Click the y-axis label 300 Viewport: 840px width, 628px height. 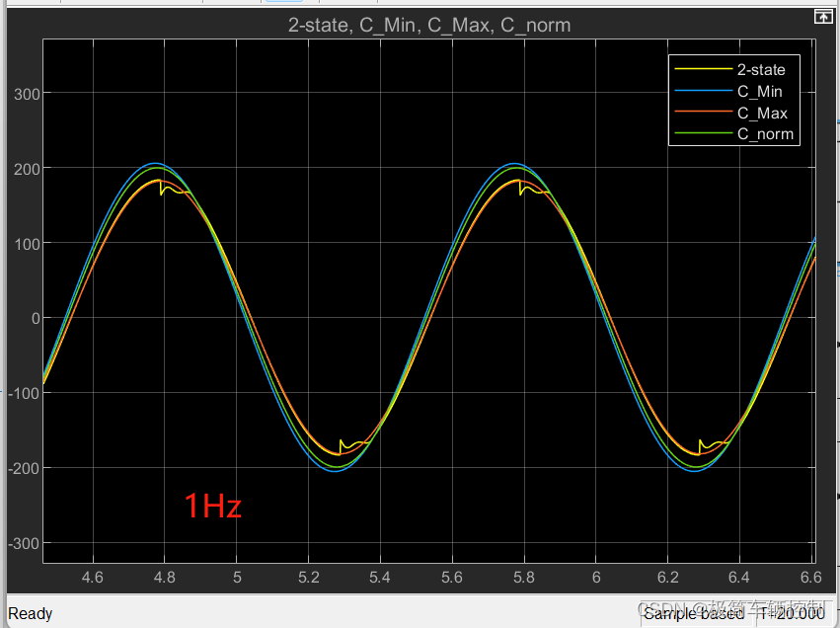(x=28, y=95)
